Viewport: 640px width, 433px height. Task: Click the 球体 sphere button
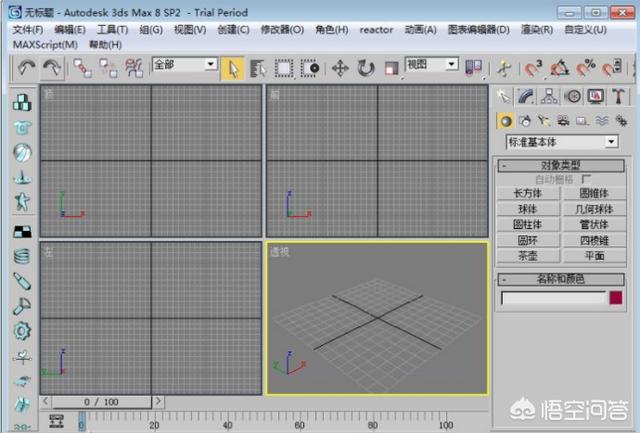[528, 209]
